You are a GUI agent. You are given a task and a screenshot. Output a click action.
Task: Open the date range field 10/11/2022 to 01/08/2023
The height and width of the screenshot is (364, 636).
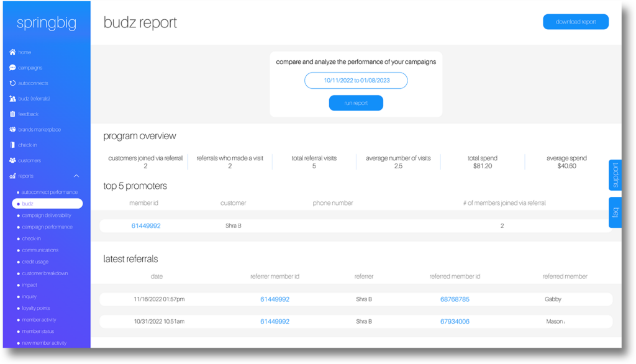pos(356,80)
